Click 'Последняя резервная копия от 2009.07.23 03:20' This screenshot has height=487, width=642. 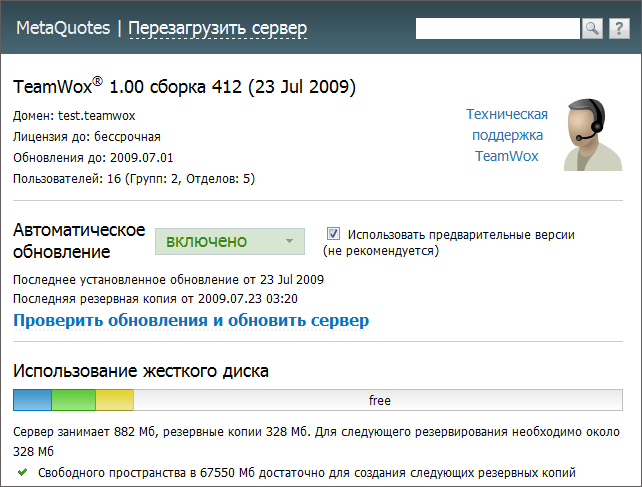[155, 299]
